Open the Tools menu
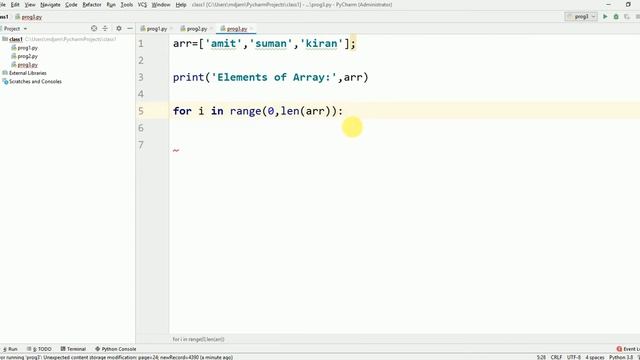Image resolution: width=640 pixels, height=360 pixels. (127, 5)
